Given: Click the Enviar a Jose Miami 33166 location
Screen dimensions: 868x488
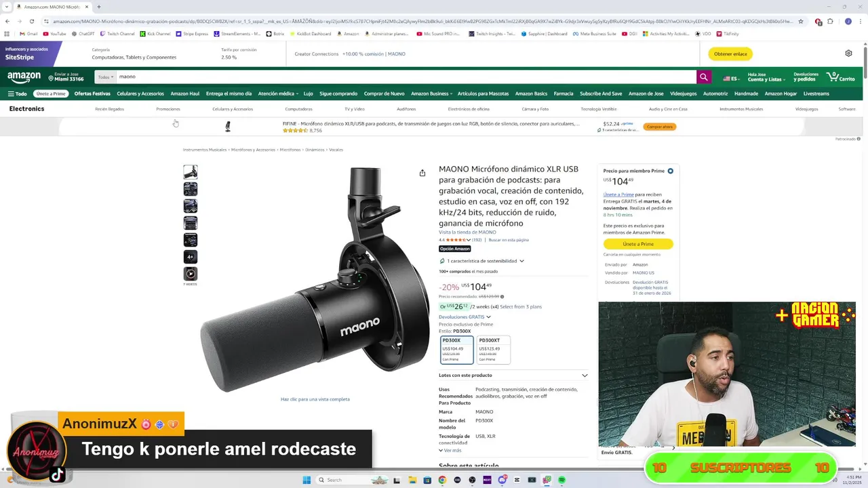Looking at the screenshot, I should click(68, 77).
